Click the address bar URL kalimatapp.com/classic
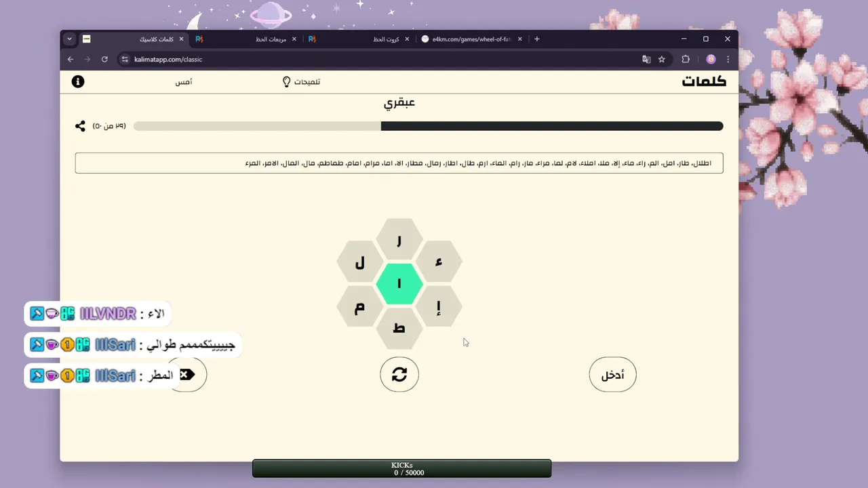This screenshot has height=488, width=868. coord(168,60)
